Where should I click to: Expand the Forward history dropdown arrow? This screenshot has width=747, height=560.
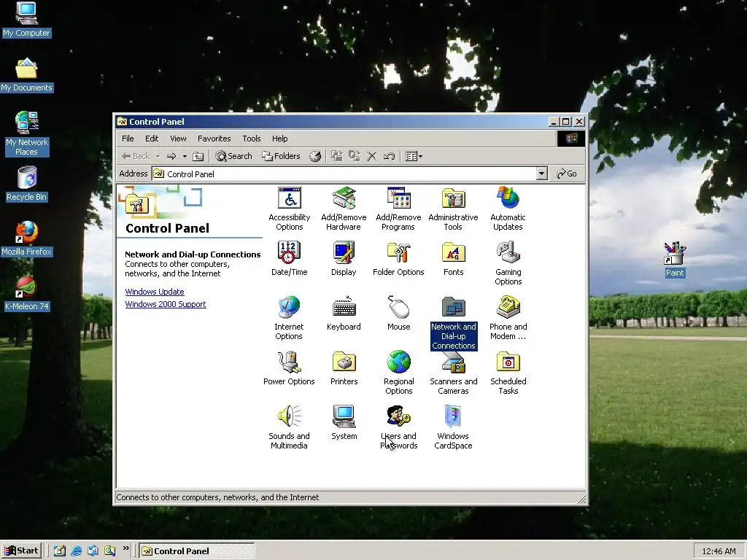click(185, 156)
